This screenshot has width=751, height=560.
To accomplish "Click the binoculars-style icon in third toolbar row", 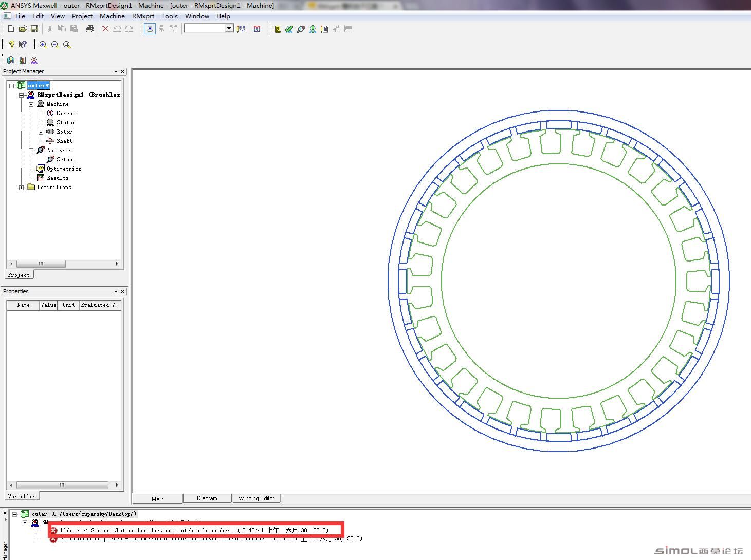I will coord(11,60).
